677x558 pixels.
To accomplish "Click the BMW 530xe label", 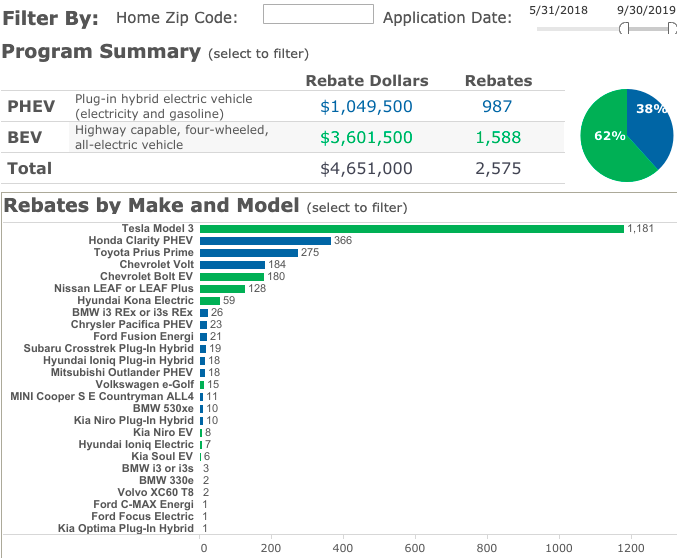I will 163,409.
